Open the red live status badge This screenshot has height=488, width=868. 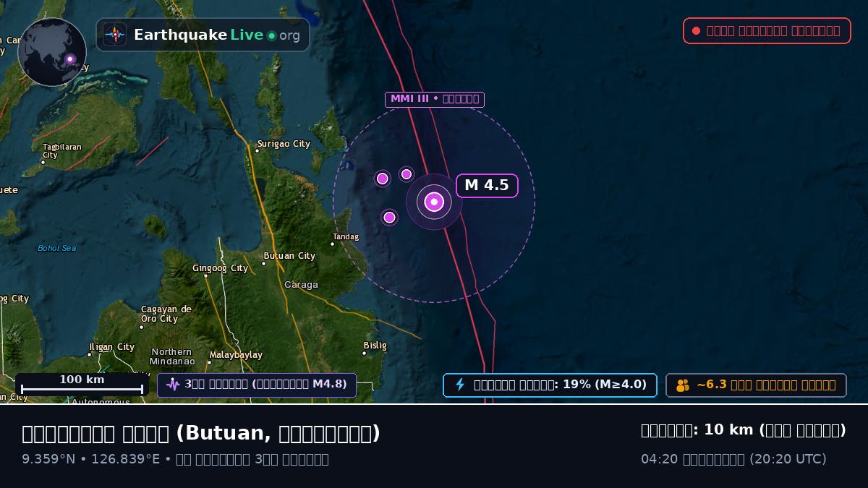click(x=767, y=30)
